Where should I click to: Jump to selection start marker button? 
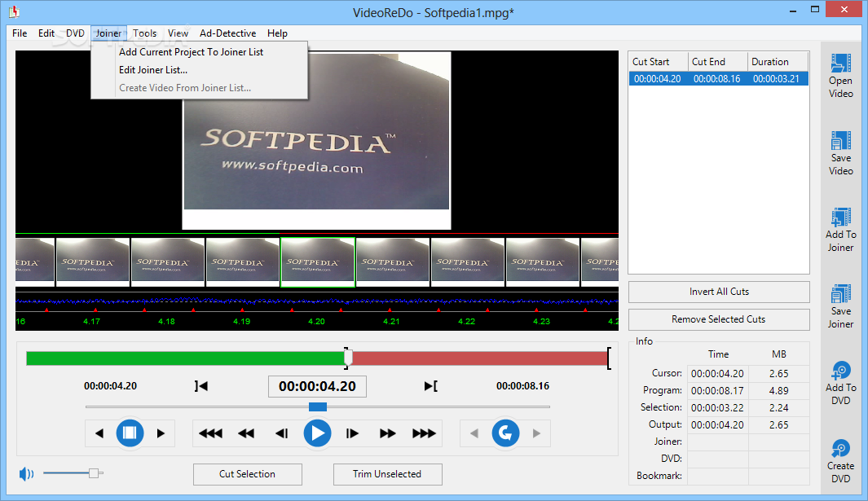click(x=201, y=386)
